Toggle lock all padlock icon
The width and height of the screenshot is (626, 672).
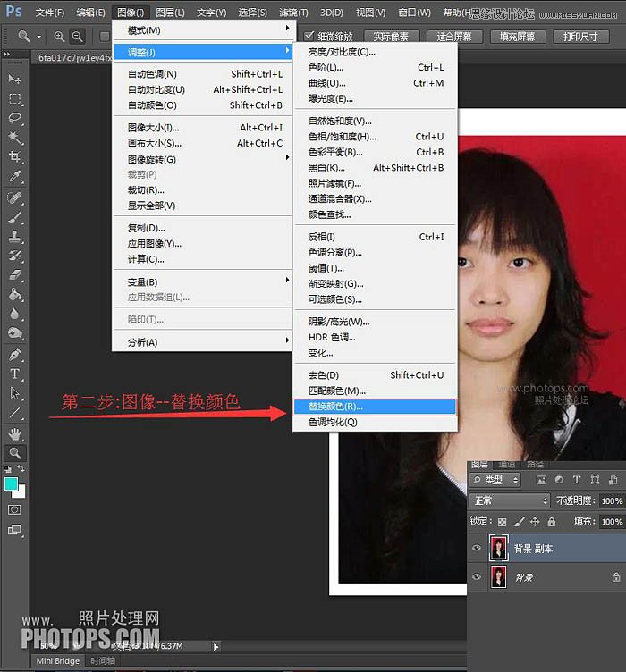pos(552,522)
